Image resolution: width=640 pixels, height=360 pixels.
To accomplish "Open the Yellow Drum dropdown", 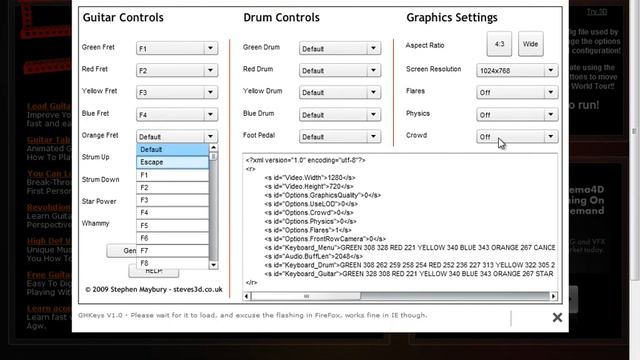I will [340, 92].
